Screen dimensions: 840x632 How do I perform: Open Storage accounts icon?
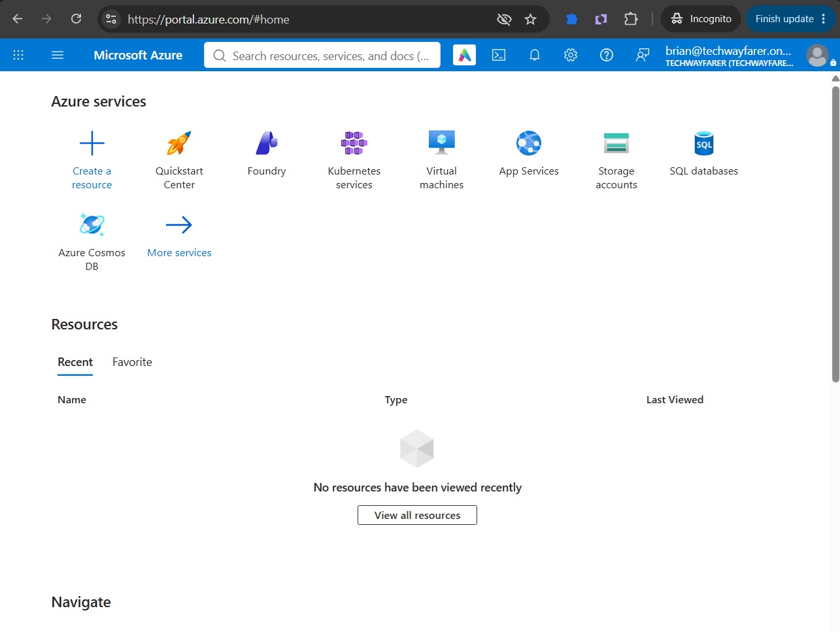click(x=616, y=143)
